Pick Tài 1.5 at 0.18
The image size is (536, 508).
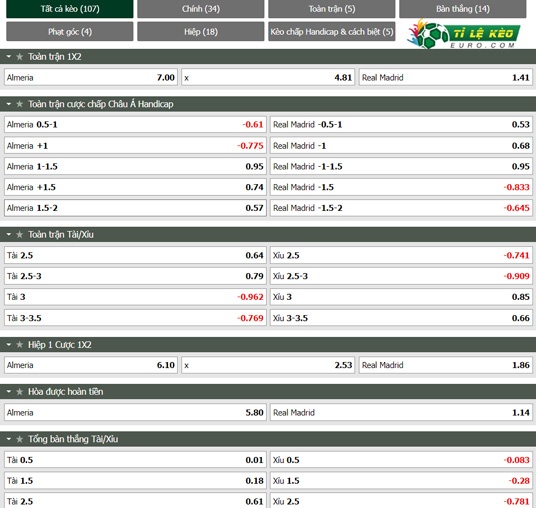pyautogui.click(x=135, y=481)
